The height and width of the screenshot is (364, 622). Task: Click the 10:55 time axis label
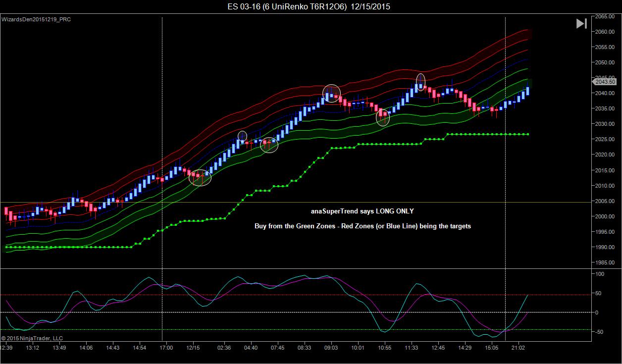384,348
